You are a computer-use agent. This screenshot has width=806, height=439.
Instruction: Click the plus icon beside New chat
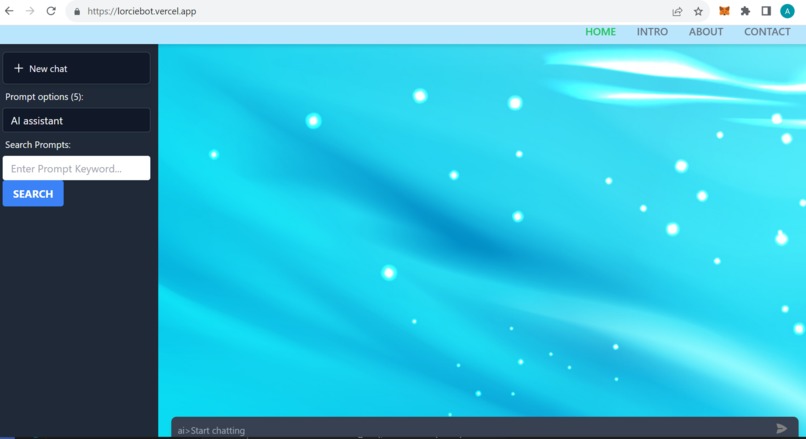point(19,68)
